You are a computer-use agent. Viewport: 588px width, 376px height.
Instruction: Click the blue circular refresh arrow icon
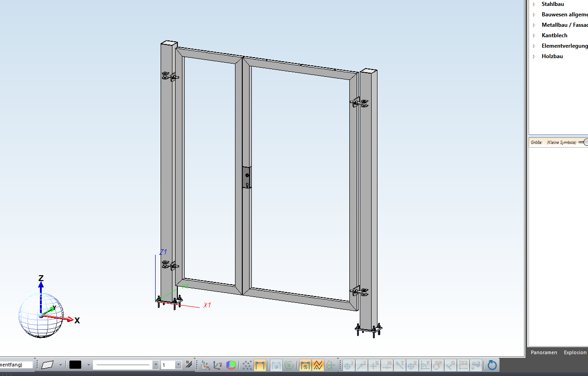(492, 365)
